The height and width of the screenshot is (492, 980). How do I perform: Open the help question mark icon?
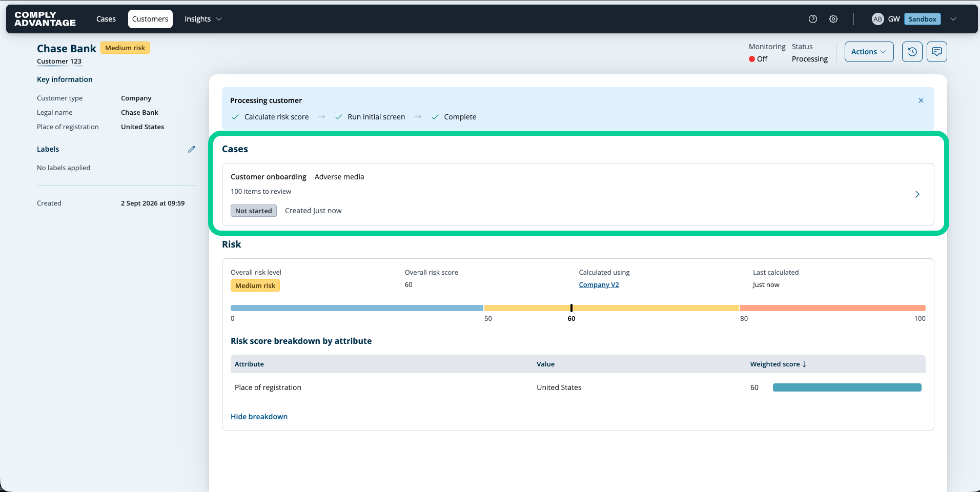tap(813, 19)
